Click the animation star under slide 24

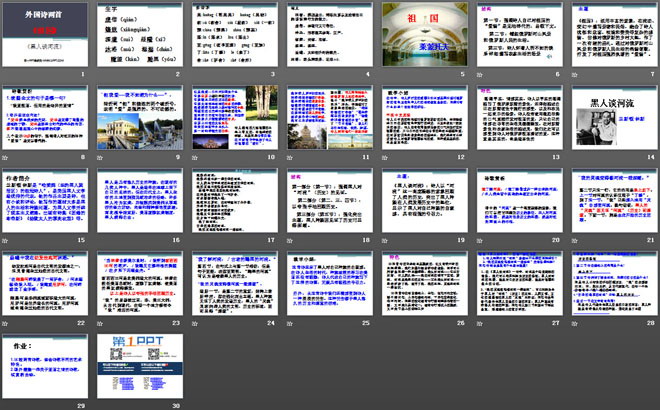(x=194, y=323)
